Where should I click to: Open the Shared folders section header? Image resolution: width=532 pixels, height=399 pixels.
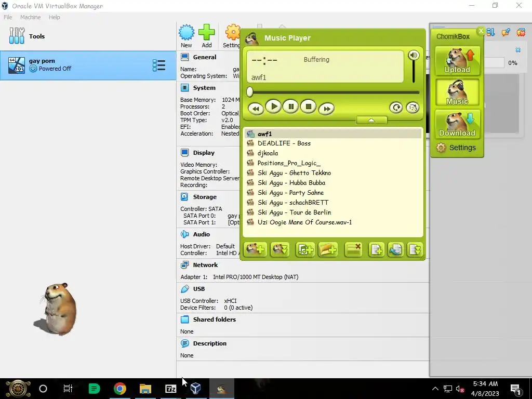click(x=215, y=320)
